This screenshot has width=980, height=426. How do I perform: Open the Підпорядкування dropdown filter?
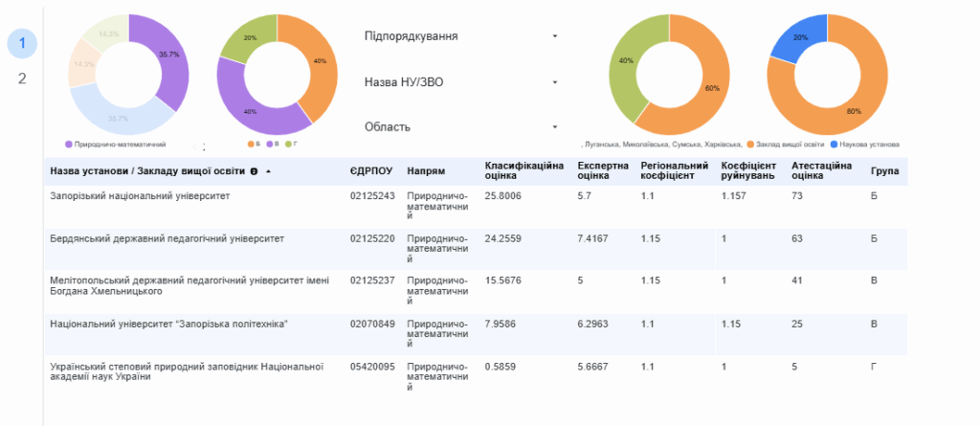459,36
